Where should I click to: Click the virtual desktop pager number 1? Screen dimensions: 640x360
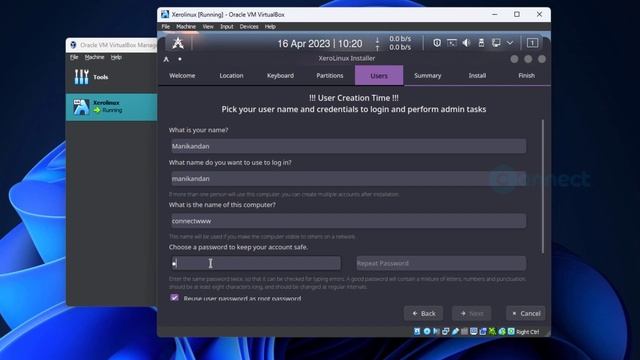(x=532, y=43)
